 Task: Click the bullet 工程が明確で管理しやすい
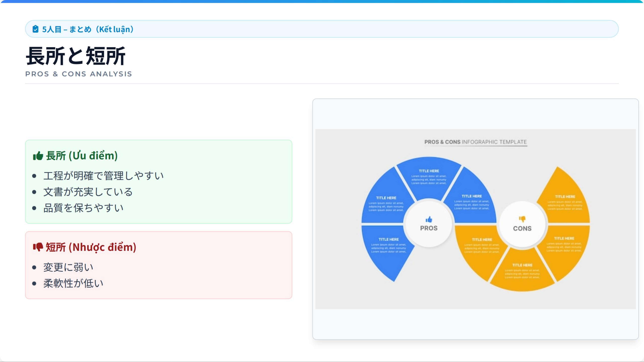(x=103, y=176)
